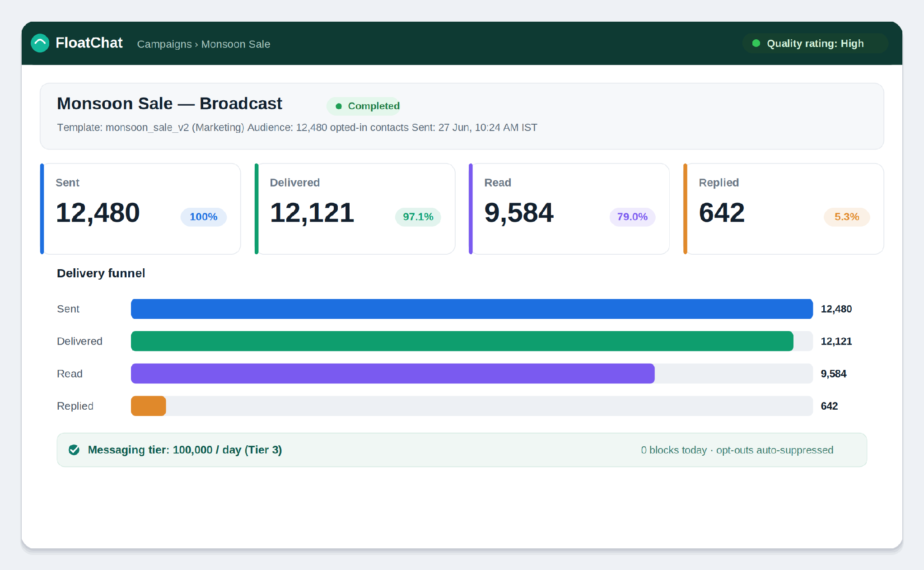
Task: Select the Replied card value 642
Action: point(722,212)
